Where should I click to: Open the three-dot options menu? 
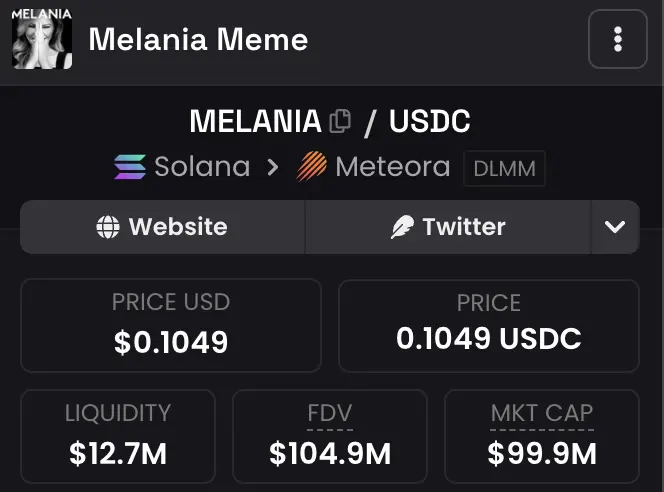[x=617, y=40]
